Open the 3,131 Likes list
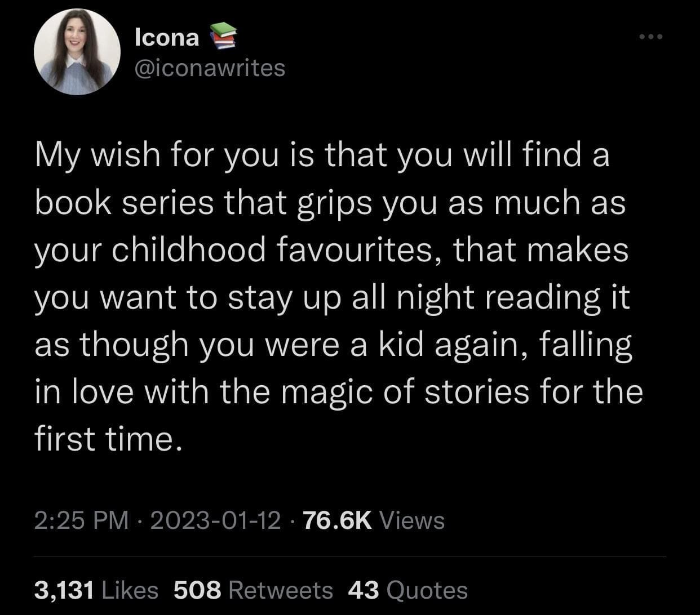 (96, 590)
